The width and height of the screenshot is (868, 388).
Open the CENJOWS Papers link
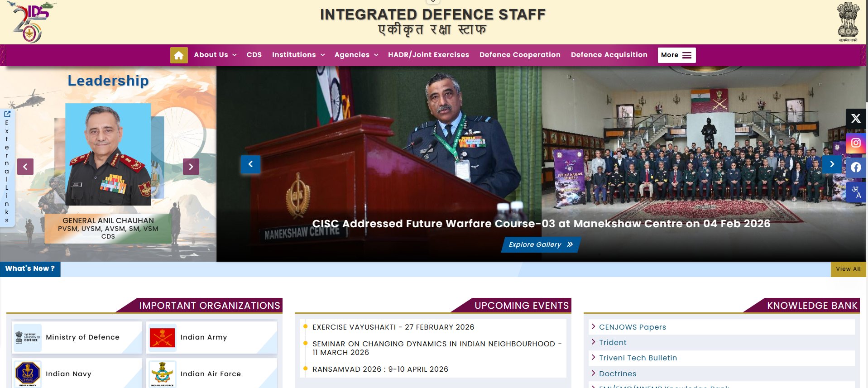click(632, 327)
